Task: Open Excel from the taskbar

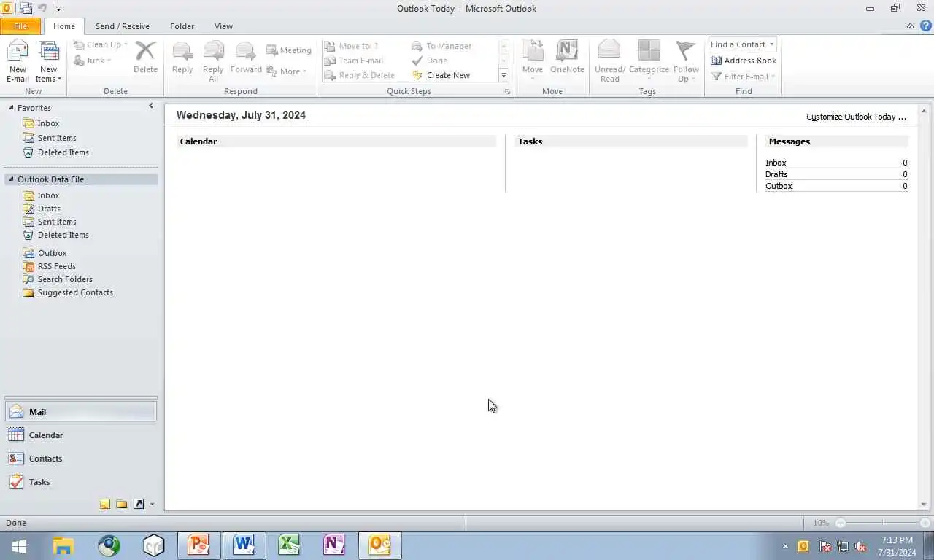Action: 289,545
